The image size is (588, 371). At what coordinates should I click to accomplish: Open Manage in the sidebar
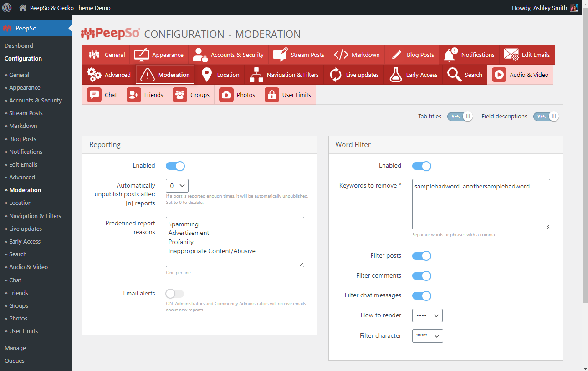[15, 348]
